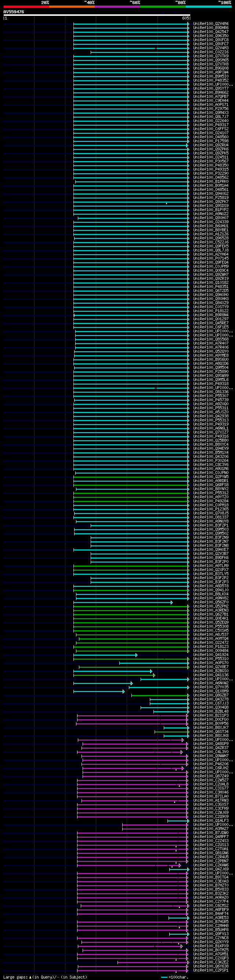This screenshot has width=235, height=980.
Task: Click the purple alignment bar for UniRef100_B2I1P3
Action: (133, 715)
